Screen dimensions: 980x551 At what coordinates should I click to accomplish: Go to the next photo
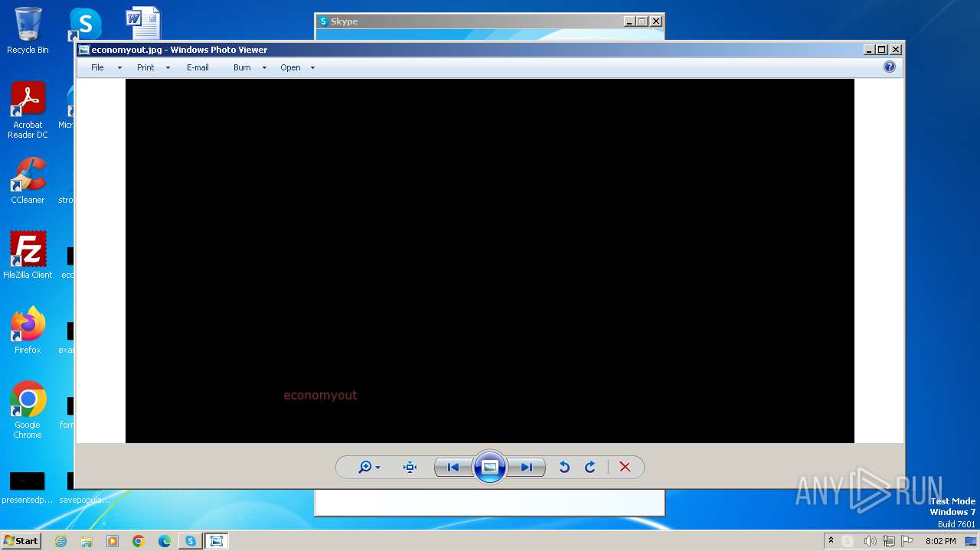click(527, 468)
